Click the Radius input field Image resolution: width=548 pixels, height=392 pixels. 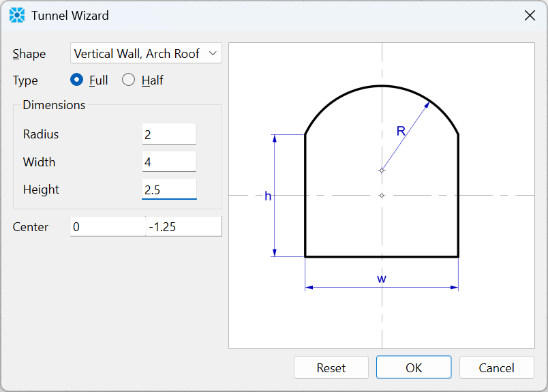pos(169,134)
